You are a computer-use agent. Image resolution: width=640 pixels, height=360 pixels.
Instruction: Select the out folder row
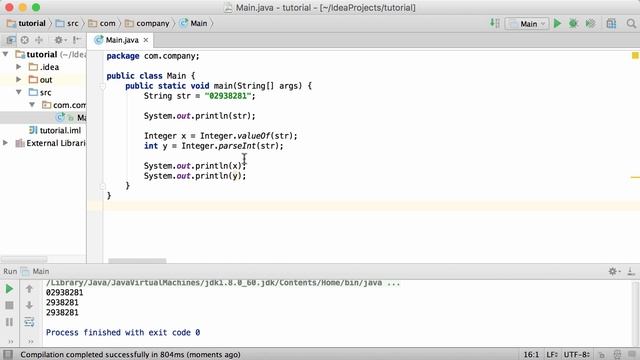pos(43,80)
